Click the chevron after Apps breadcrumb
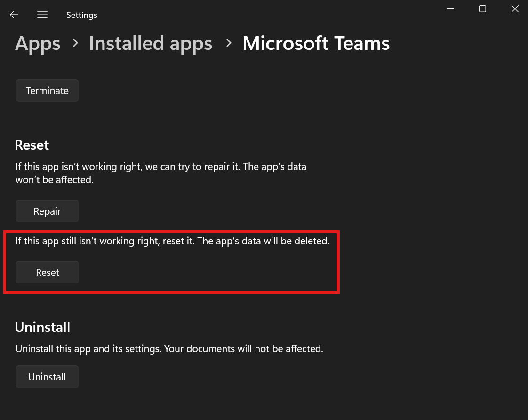This screenshot has height=420, width=528. tap(75, 43)
